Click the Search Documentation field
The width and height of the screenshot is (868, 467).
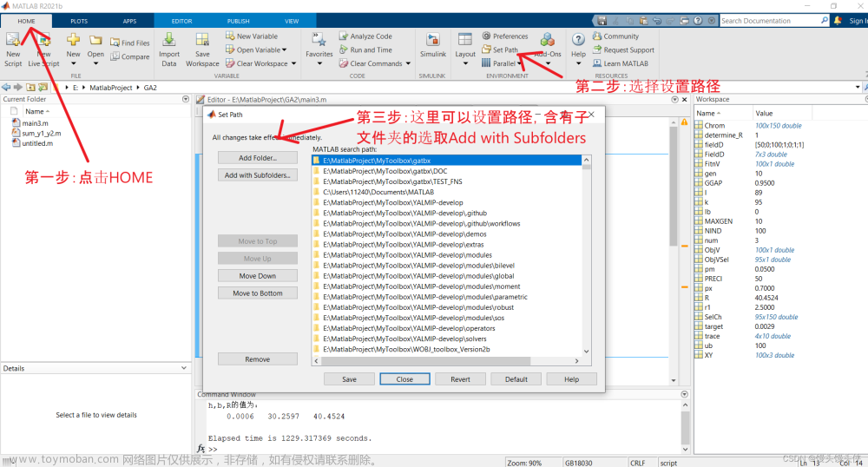(x=769, y=21)
